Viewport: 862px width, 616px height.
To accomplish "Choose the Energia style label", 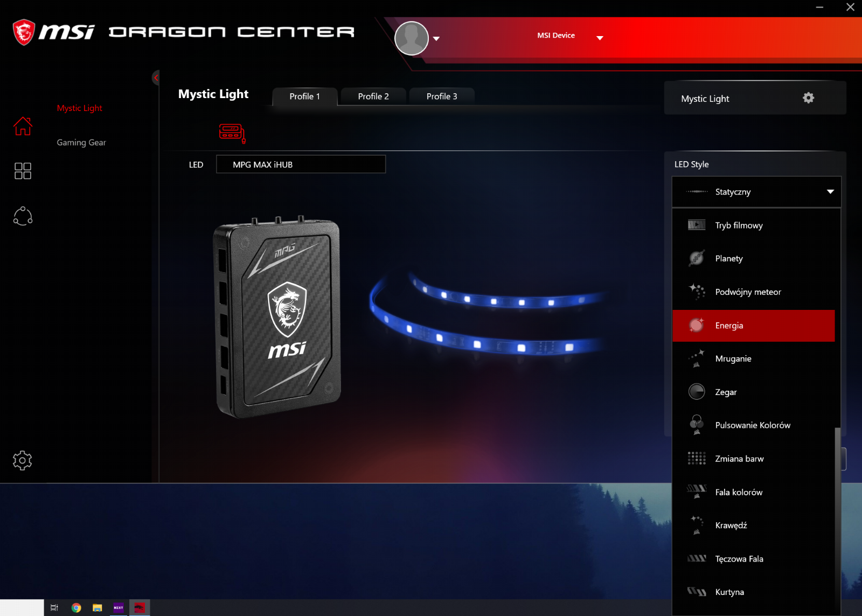I will (x=729, y=326).
